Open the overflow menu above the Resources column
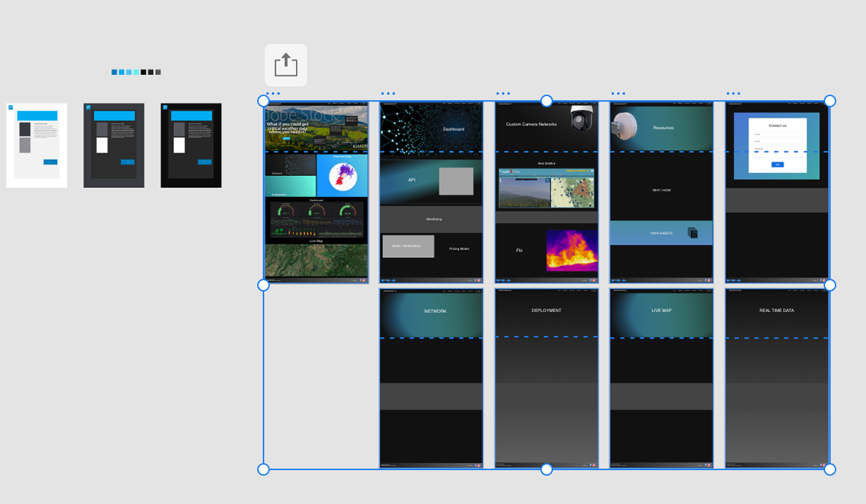 click(x=618, y=92)
